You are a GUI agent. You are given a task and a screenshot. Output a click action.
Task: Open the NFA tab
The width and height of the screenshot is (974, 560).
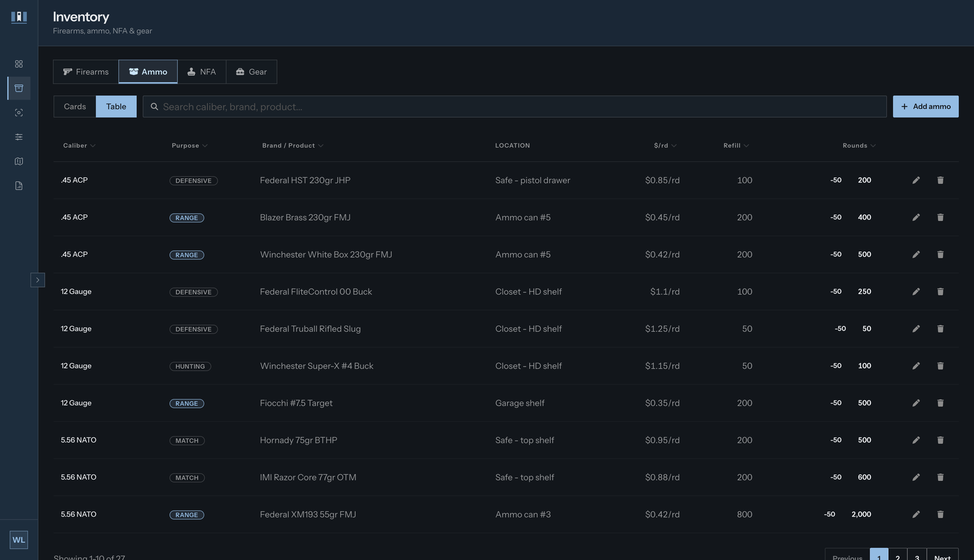click(x=201, y=72)
